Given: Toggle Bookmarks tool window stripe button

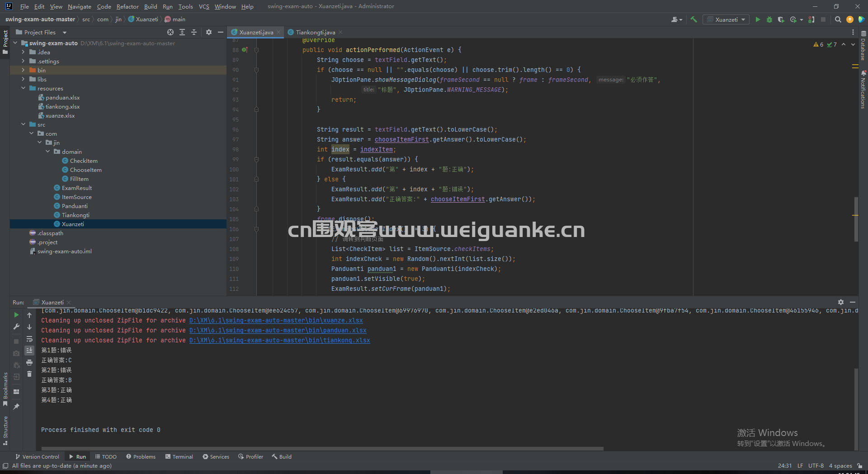Looking at the screenshot, I should (x=5, y=389).
